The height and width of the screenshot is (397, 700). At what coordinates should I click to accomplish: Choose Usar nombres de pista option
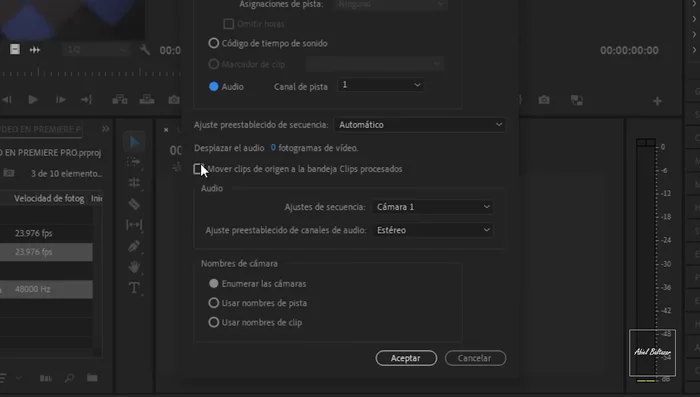(213, 303)
